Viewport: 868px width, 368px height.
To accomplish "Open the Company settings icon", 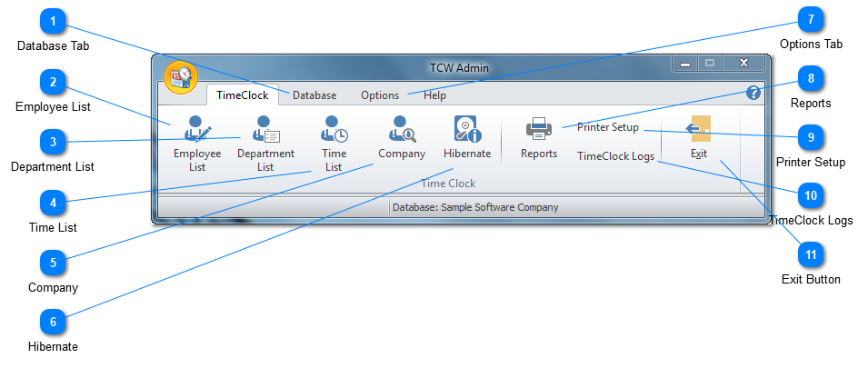I will pyautogui.click(x=402, y=130).
